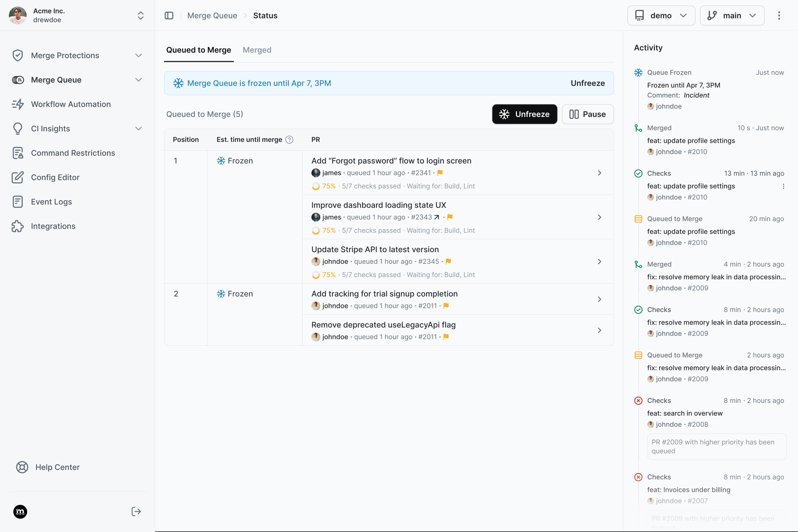
Task: Switch to the Merged tab
Action: coord(257,50)
